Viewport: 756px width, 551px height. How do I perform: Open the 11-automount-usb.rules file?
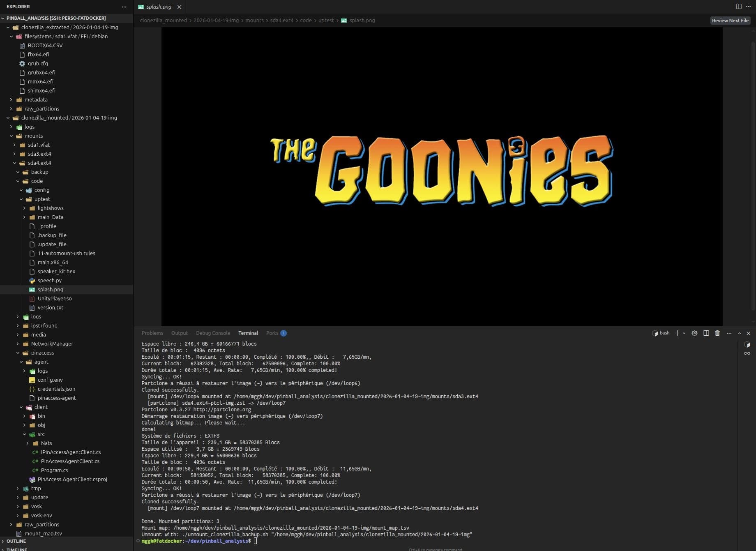(67, 254)
